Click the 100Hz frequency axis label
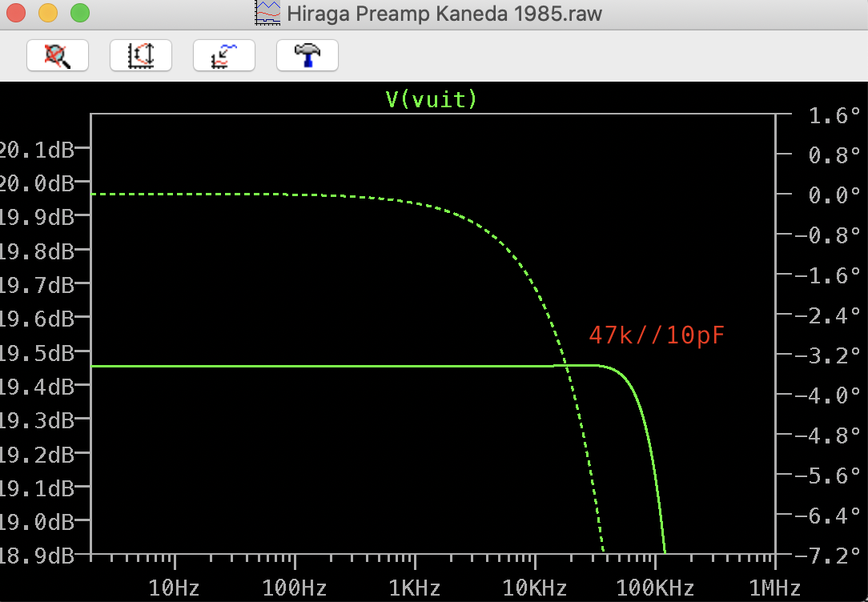Screen dimensions: 868x602 coord(294,588)
